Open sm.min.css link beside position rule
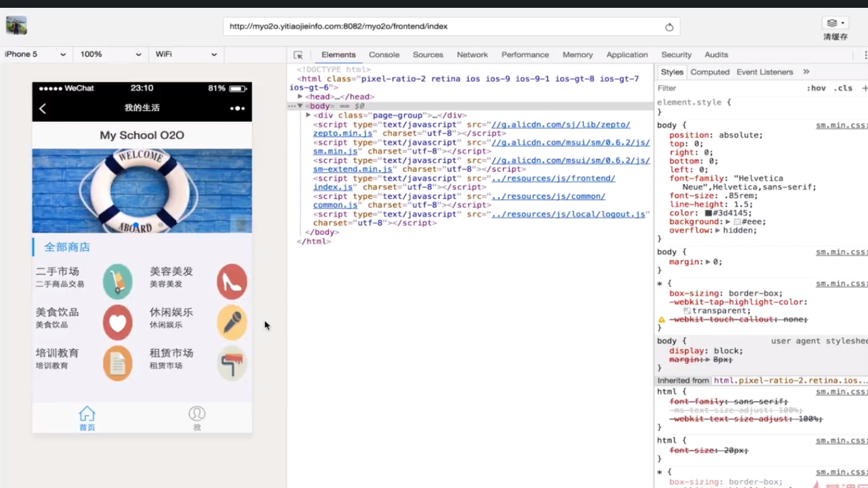Screen dimensions: 868x488 coord(841,125)
